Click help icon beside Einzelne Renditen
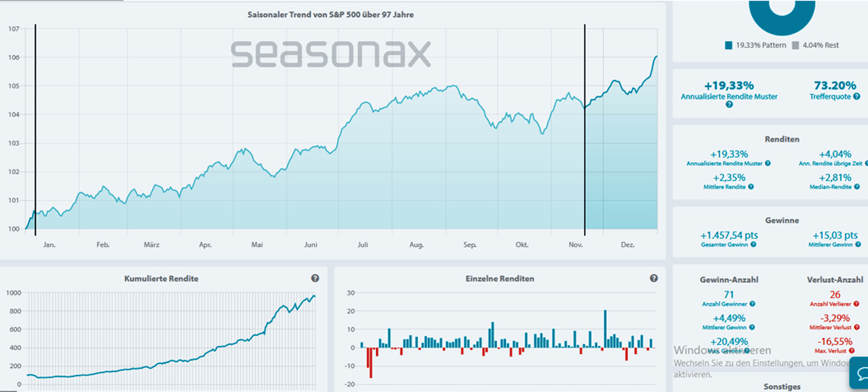 point(654,278)
